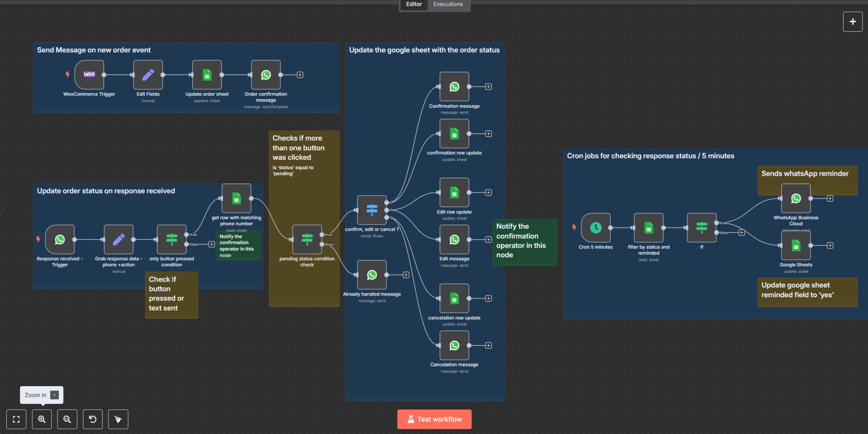
Task: Click the tidy up workflow broom button
Action: coord(118,419)
